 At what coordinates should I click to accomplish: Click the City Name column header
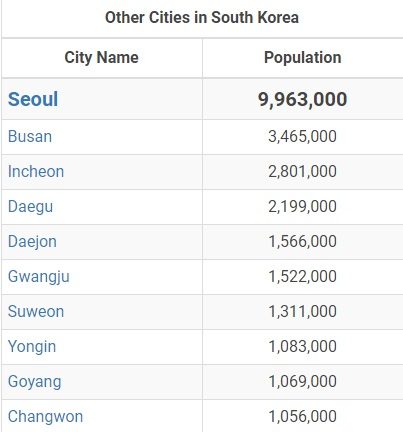101,58
